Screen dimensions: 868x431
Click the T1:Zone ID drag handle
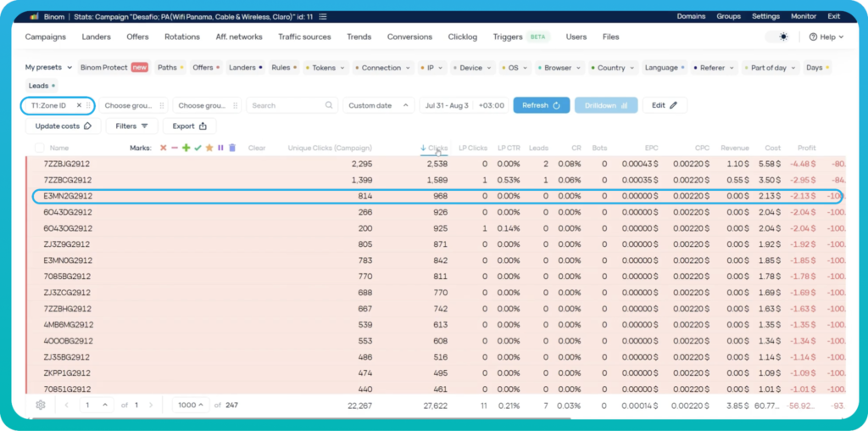pyautogui.click(x=88, y=105)
